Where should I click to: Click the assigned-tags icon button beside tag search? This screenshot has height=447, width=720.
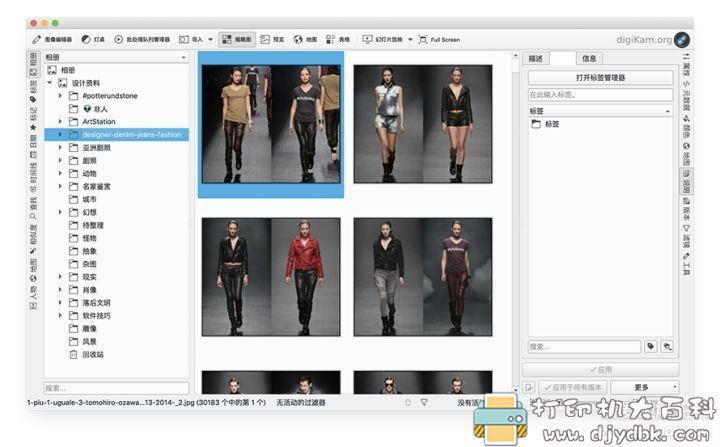[x=651, y=347]
